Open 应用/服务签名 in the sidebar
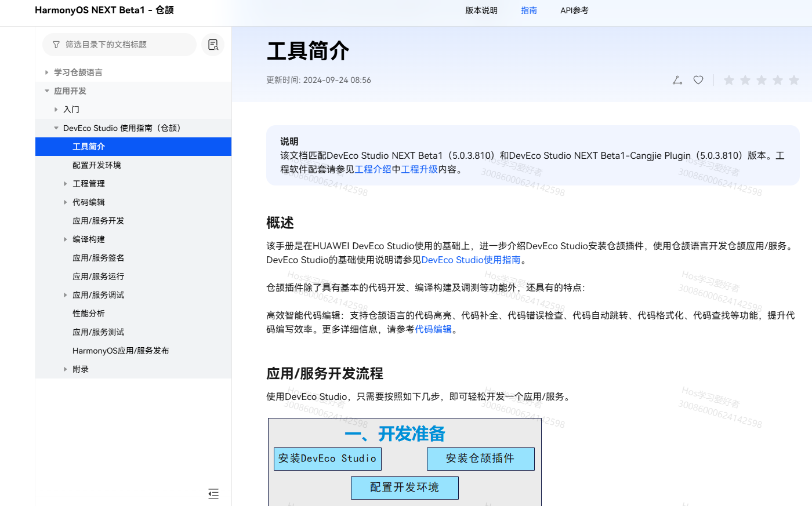Viewport: 812px width, 506px height. 99,258
